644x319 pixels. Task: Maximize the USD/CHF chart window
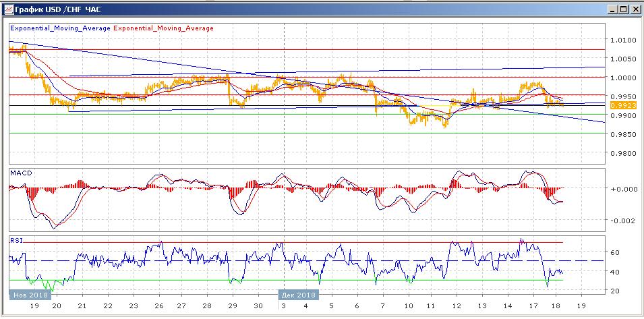coord(623,9)
